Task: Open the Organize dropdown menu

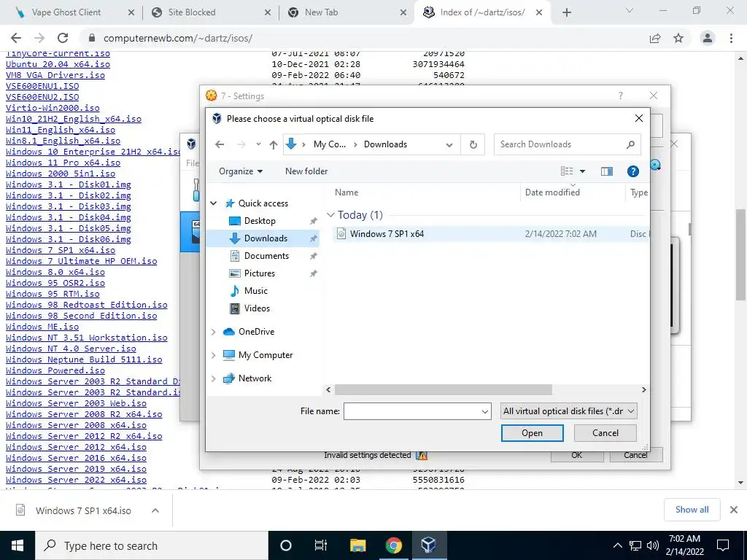Action: pyautogui.click(x=241, y=171)
